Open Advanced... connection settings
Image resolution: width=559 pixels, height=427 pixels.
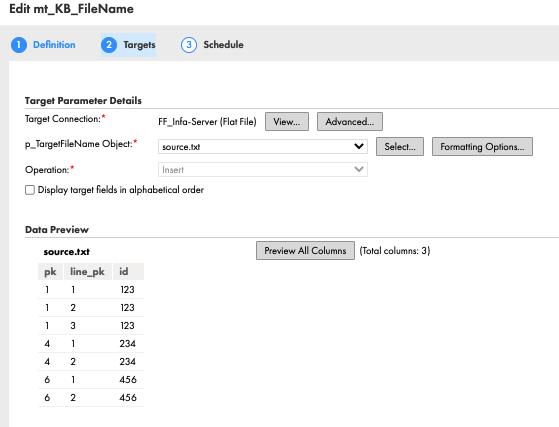pyautogui.click(x=350, y=122)
